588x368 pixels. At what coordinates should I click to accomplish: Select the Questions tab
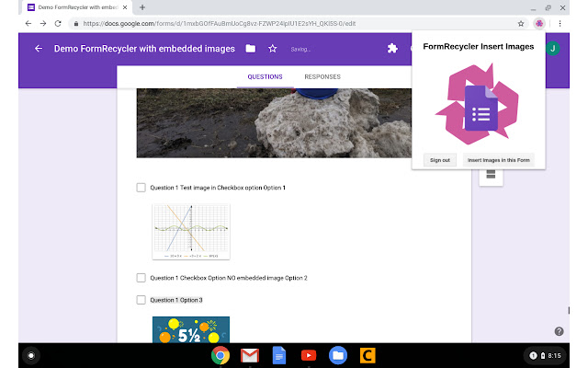click(x=265, y=77)
